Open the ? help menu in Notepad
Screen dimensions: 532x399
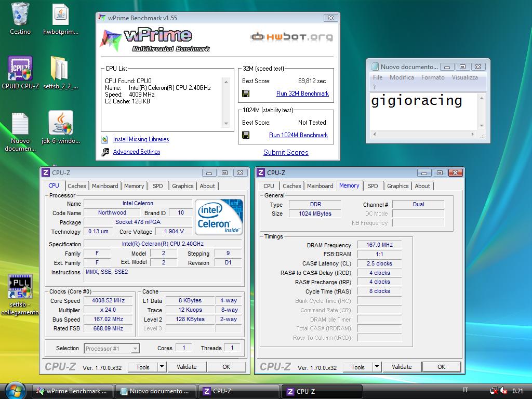click(x=374, y=87)
